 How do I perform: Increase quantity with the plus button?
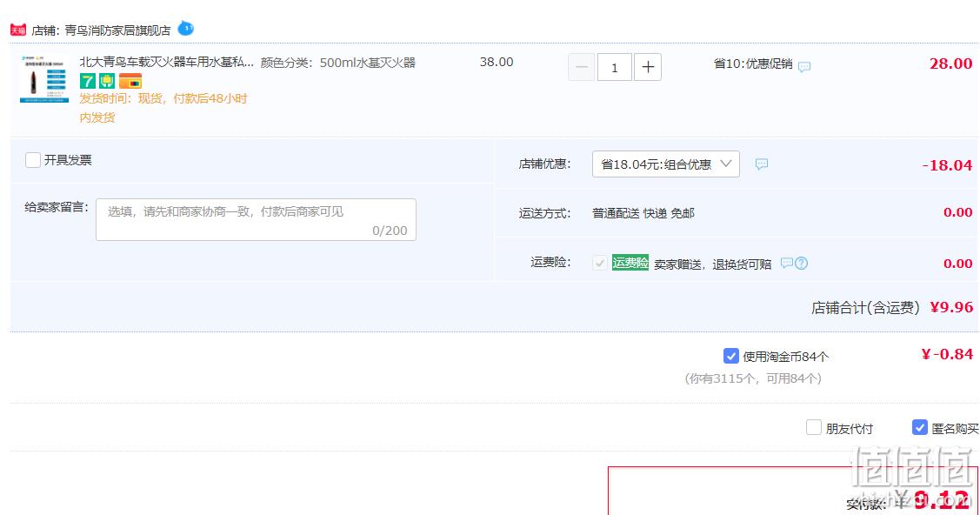tap(648, 67)
